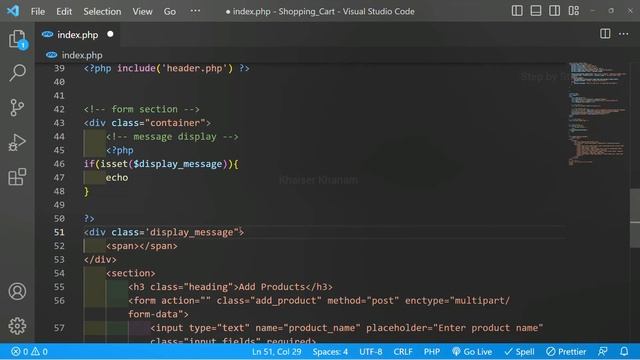Screen dimensions: 640x360
Task: Click the class="container" attribute
Action: [x=158, y=123]
